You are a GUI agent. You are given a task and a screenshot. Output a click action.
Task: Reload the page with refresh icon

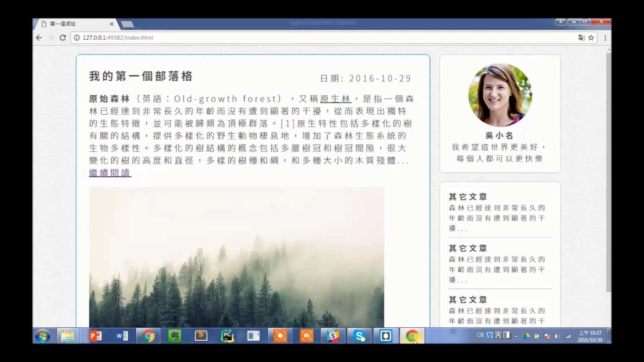[63, 38]
